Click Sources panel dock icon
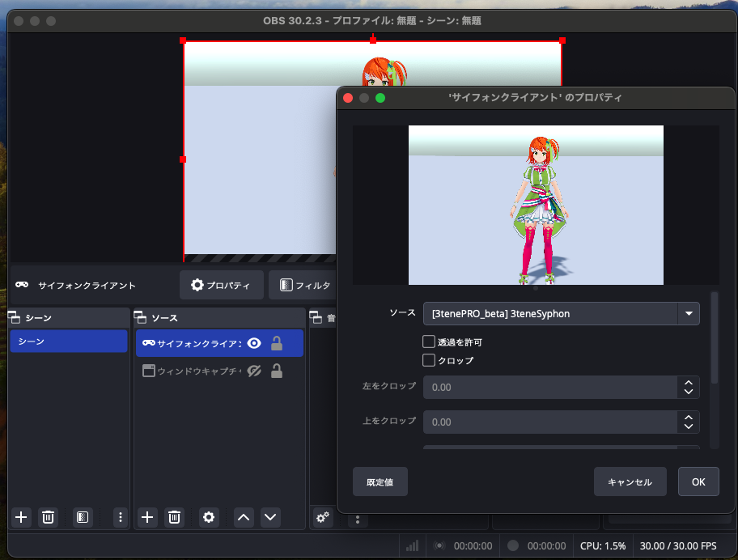Screen dimensions: 738x560 tap(140, 318)
